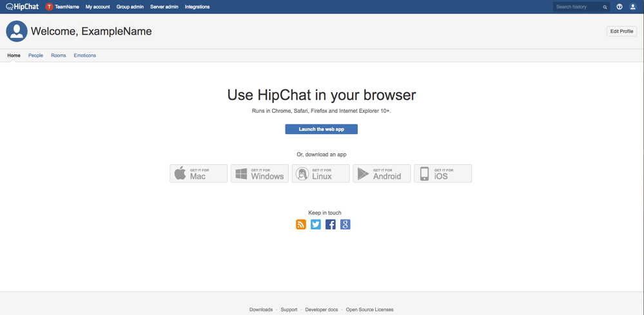644x315 pixels.
Task: Click the HipChat logo in header
Action: tap(23, 6)
